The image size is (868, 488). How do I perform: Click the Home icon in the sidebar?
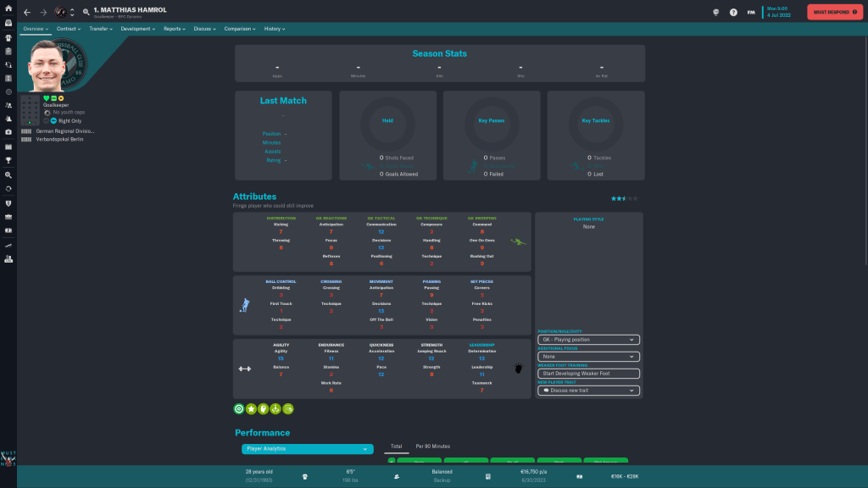click(x=8, y=8)
